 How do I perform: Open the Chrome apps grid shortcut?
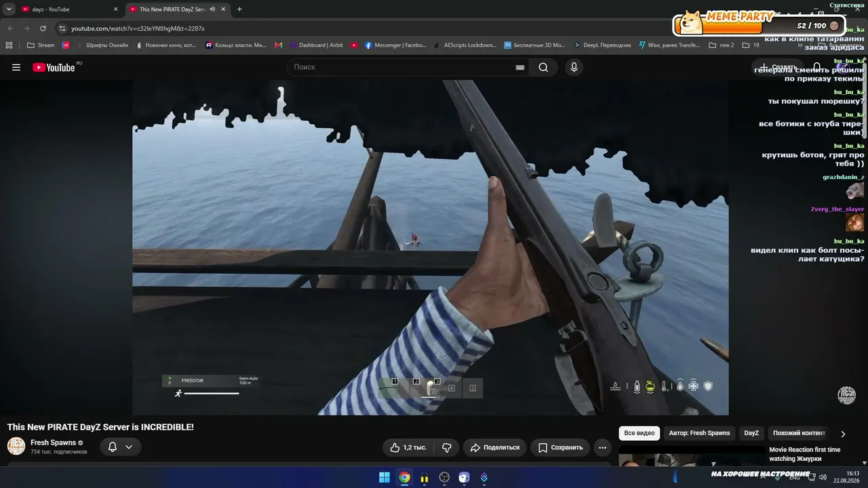point(9,45)
